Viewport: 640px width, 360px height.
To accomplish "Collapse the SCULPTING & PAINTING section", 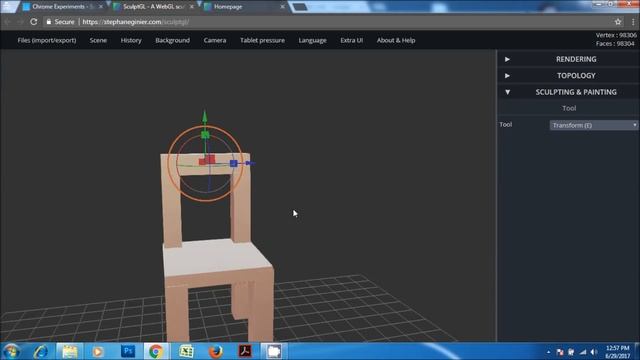I will point(568,92).
